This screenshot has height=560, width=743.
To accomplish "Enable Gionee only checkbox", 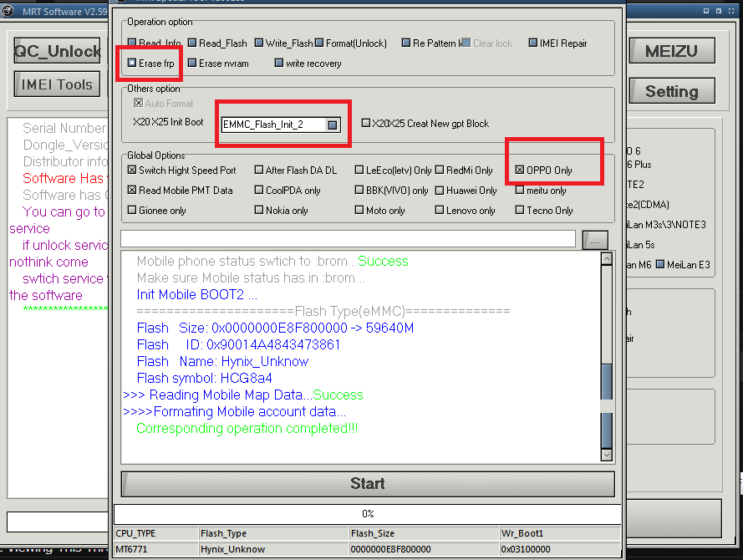I will click(132, 210).
